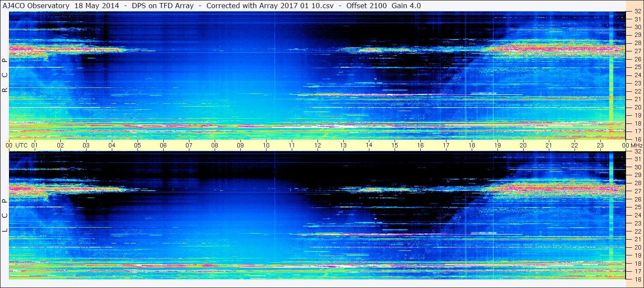Select the 06 hour tick on time axis
Viewport: 644px width, 288px height.
tap(163, 145)
